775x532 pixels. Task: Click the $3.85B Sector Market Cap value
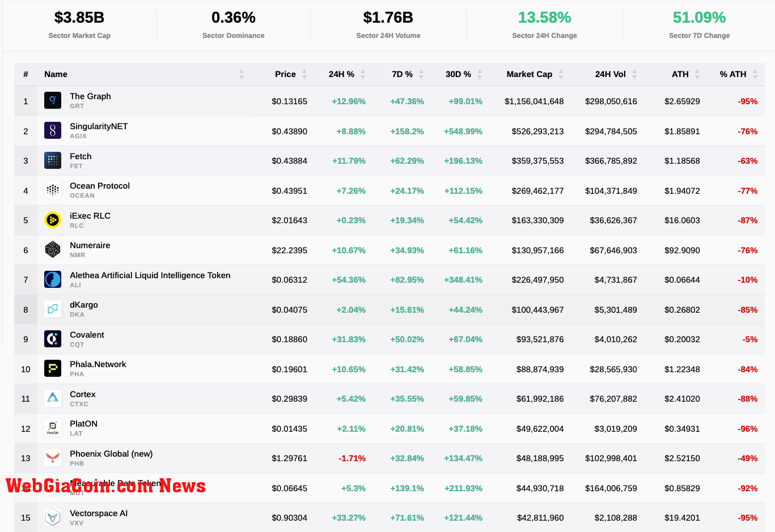[x=79, y=18]
